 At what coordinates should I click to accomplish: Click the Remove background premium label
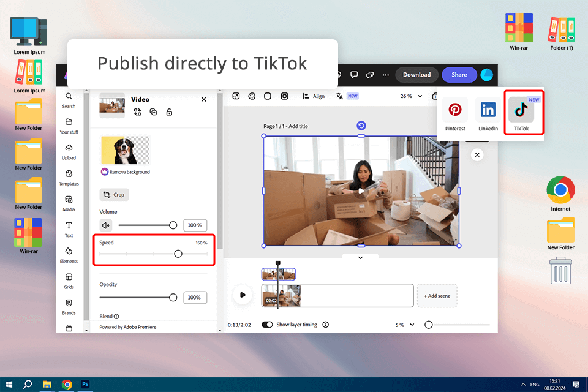click(125, 171)
